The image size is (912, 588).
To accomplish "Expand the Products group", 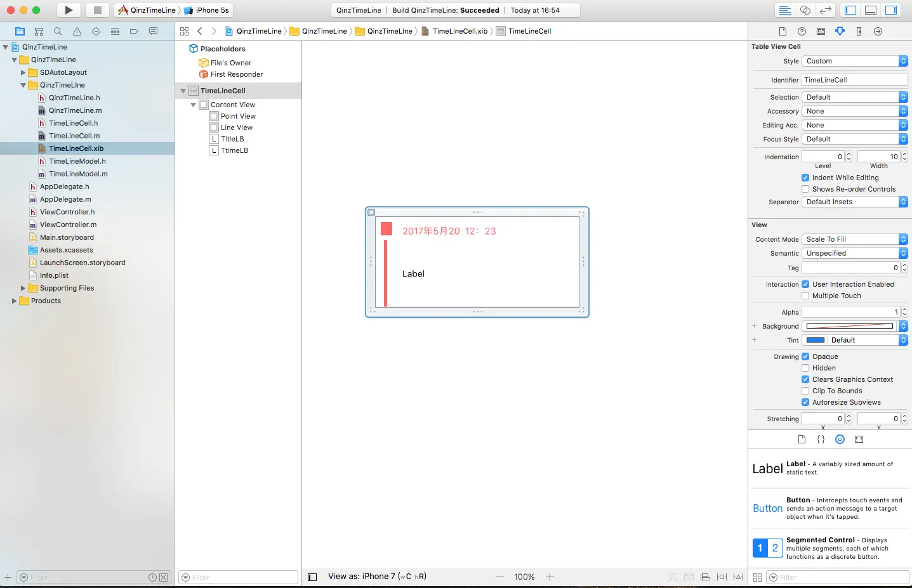I will tap(14, 301).
